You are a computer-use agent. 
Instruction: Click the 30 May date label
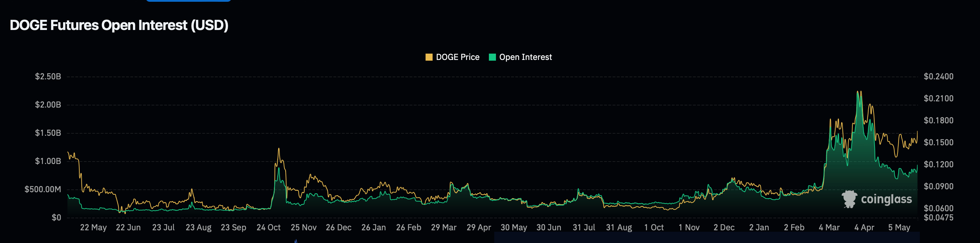click(x=514, y=227)
